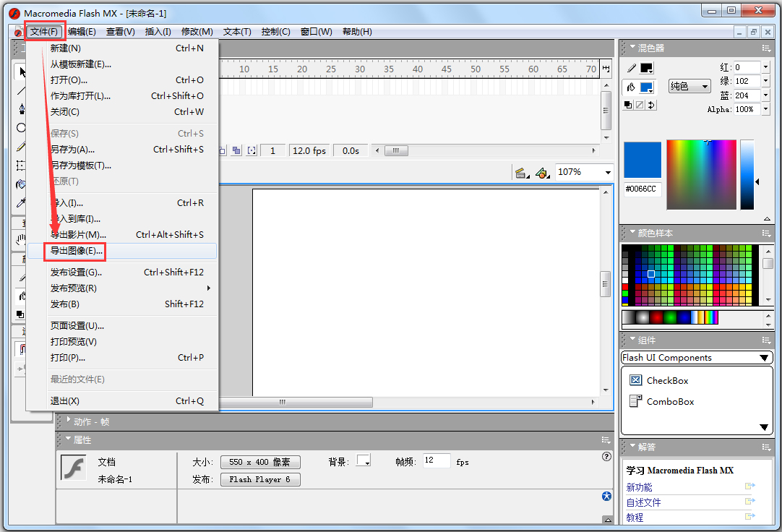Click the mixer fill paint bucket icon
This screenshot has height=532, width=782.
coord(631,87)
